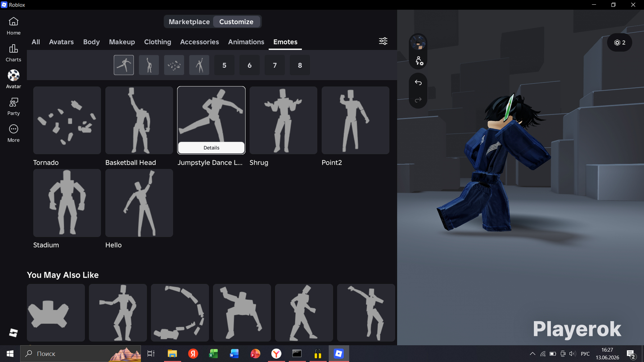Open the Party section in sidebar
The image size is (644, 362).
13,106
